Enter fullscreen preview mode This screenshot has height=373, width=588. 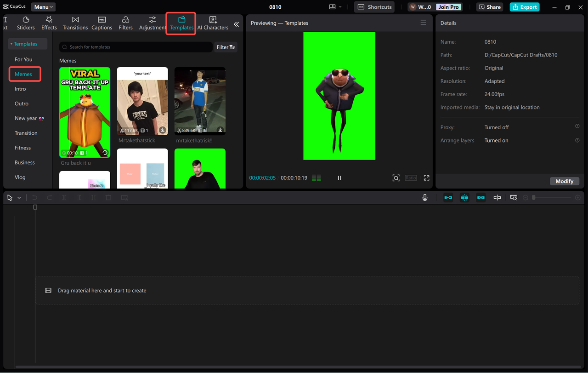(426, 178)
